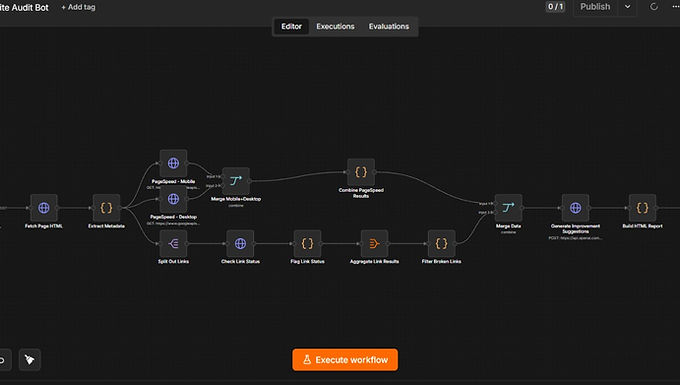Click the tidy up workflow broom icon
This screenshot has width=680, height=385.
pyautogui.click(x=29, y=359)
